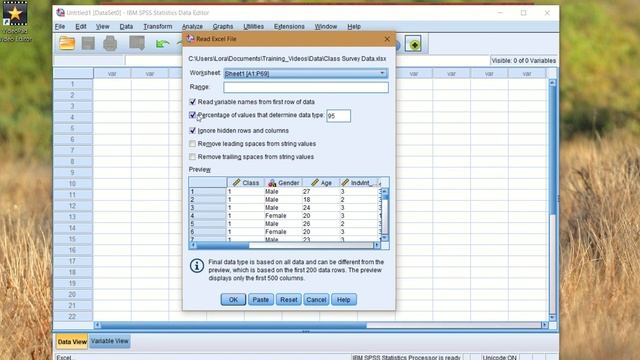640x360 pixels.
Task: Open the Edit menu
Action: point(81,27)
